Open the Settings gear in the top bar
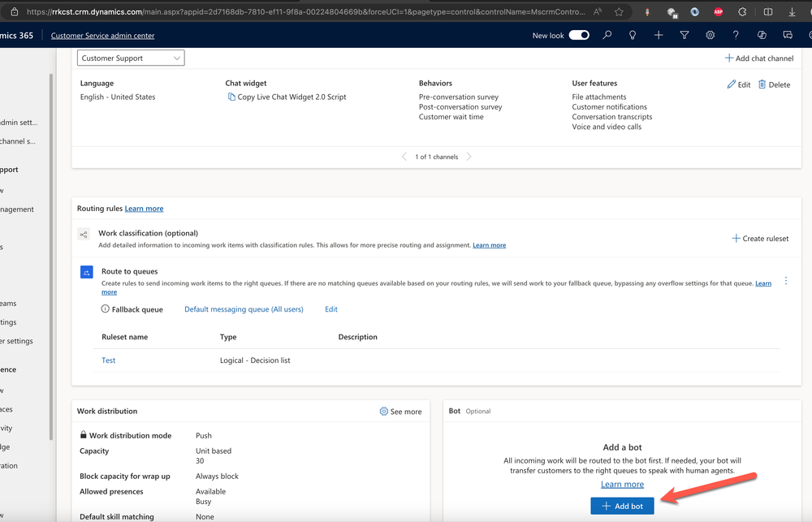The image size is (812, 522). [710, 35]
